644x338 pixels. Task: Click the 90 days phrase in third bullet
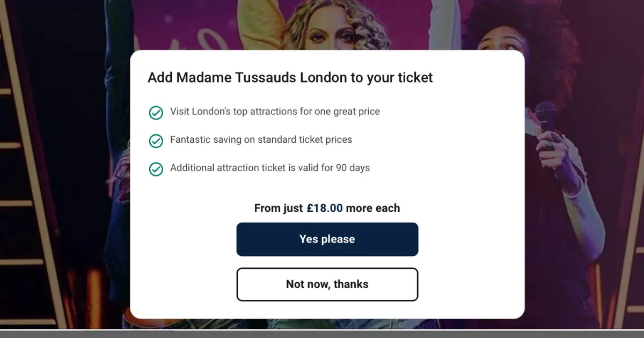[353, 167]
